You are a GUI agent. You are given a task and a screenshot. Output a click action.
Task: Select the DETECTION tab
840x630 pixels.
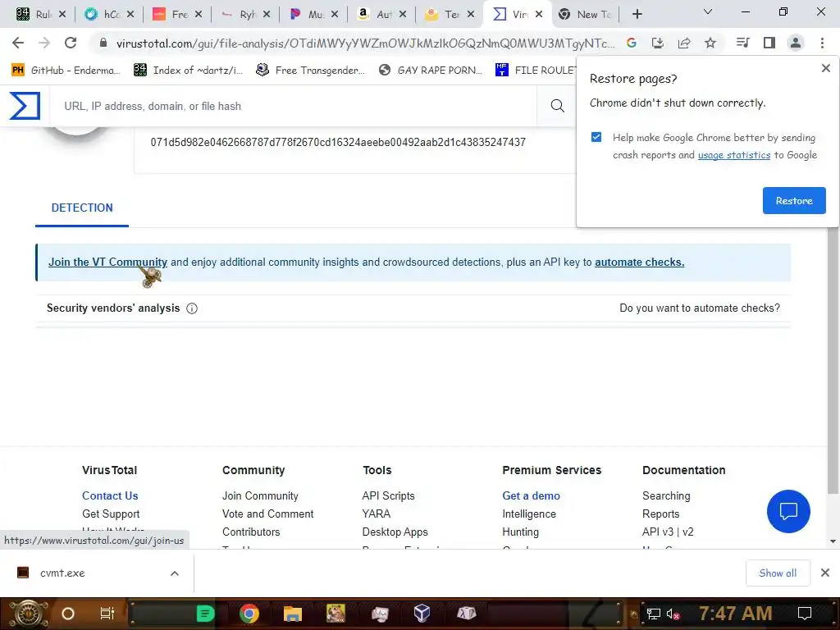click(x=82, y=208)
